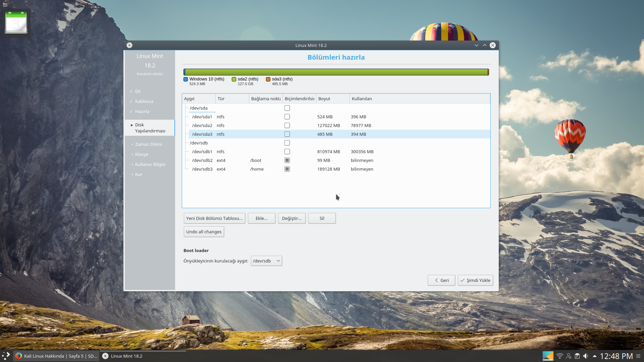Click the Undo all changes button
644x362 pixels.
204,232
